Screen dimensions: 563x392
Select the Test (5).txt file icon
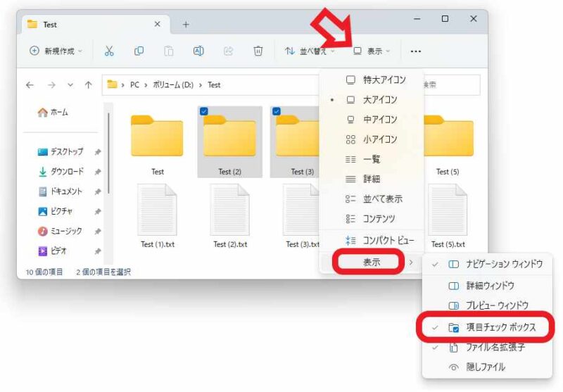pyautogui.click(x=448, y=210)
